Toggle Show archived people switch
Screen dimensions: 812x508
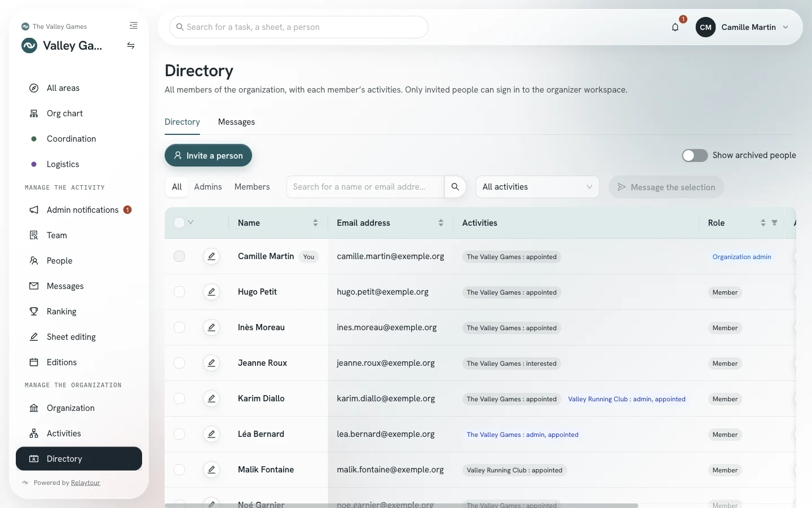tap(695, 155)
